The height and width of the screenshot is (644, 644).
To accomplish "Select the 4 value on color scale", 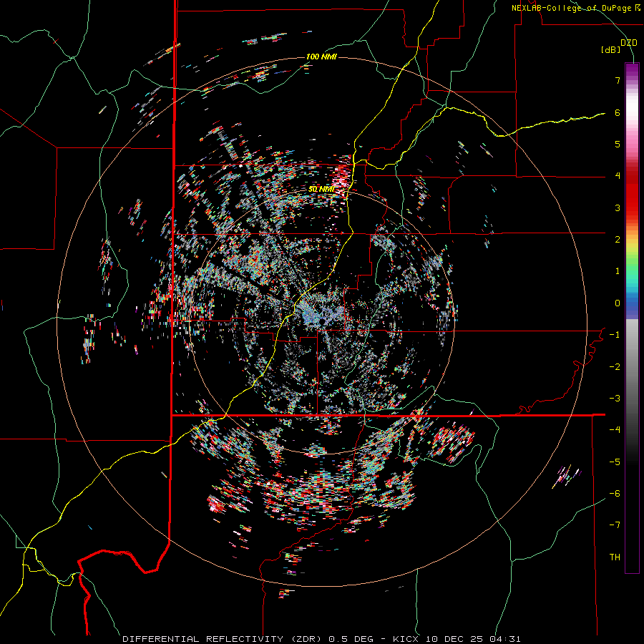I will click(x=618, y=176).
